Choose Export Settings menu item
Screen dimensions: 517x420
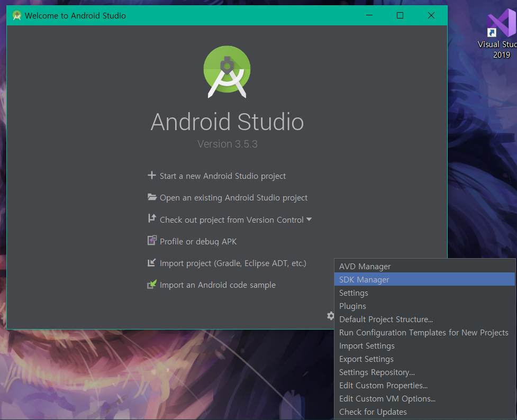pyautogui.click(x=424, y=359)
